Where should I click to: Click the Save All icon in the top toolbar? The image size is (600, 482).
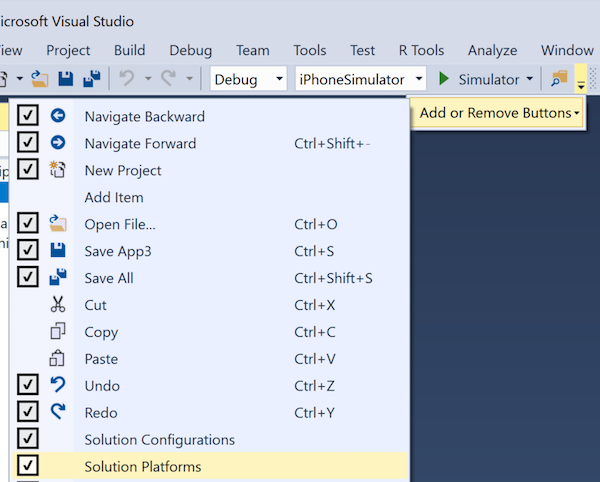click(91, 79)
